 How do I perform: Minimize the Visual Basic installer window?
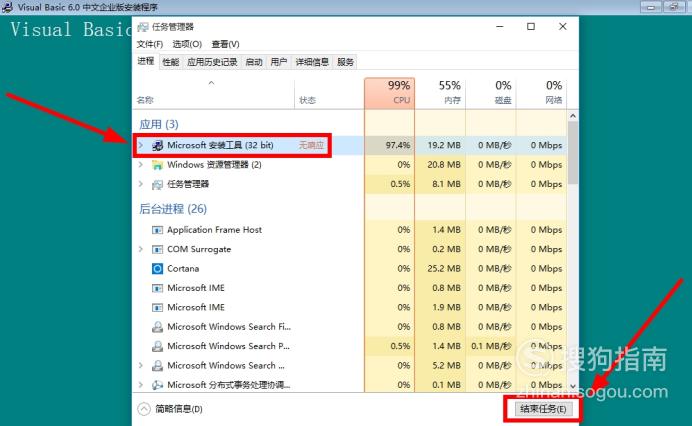(x=651, y=7)
